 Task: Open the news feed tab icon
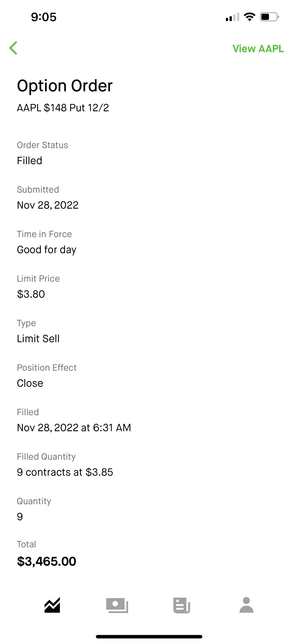pyautogui.click(x=182, y=605)
